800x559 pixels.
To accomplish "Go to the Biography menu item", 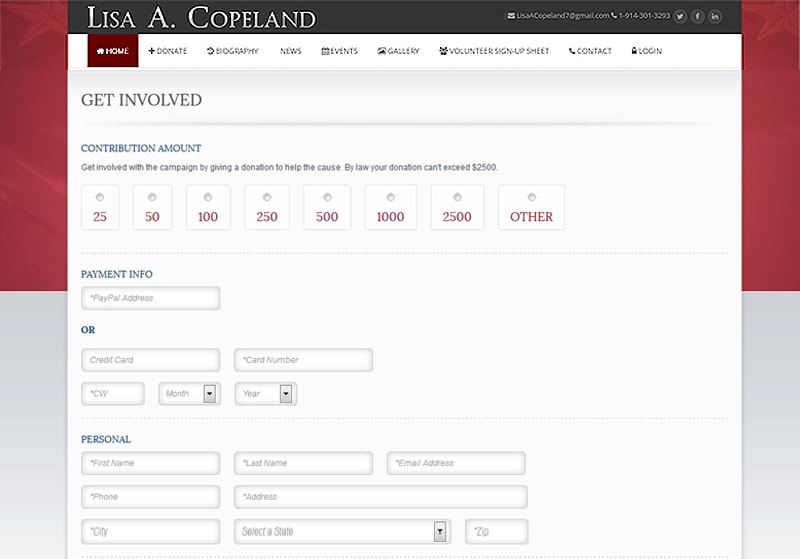I will 233,51.
